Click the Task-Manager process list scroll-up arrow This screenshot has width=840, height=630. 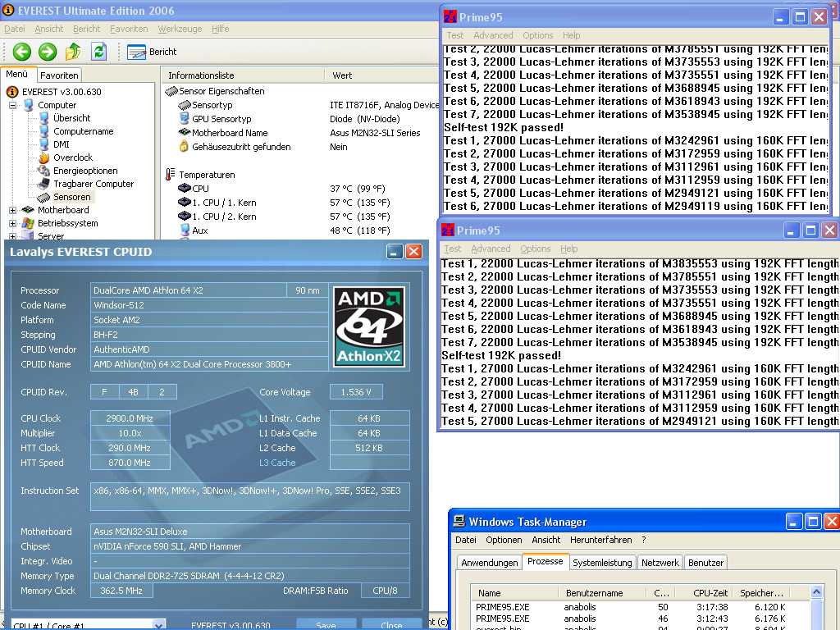pyautogui.click(x=816, y=592)
